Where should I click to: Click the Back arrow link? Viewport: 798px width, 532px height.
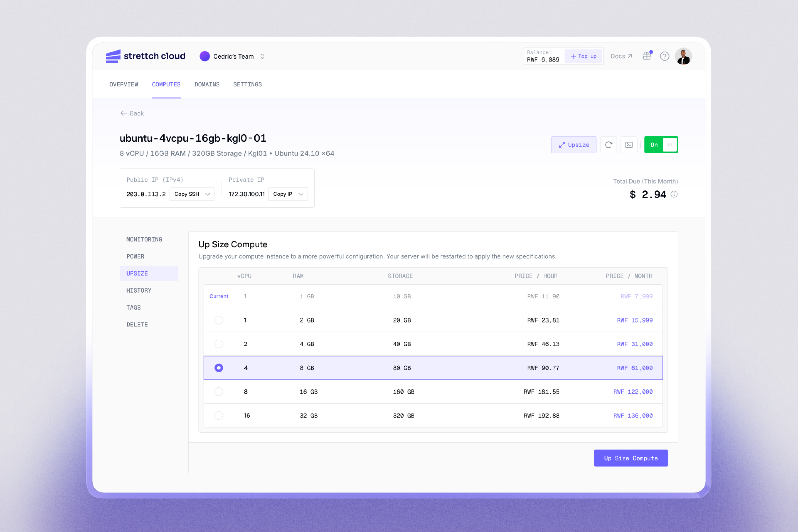[x=132, y=113]
